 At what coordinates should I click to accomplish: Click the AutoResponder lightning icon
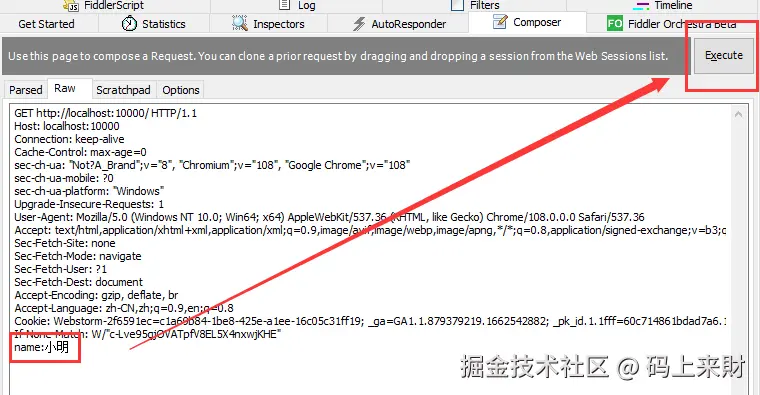tap(359, 24)
